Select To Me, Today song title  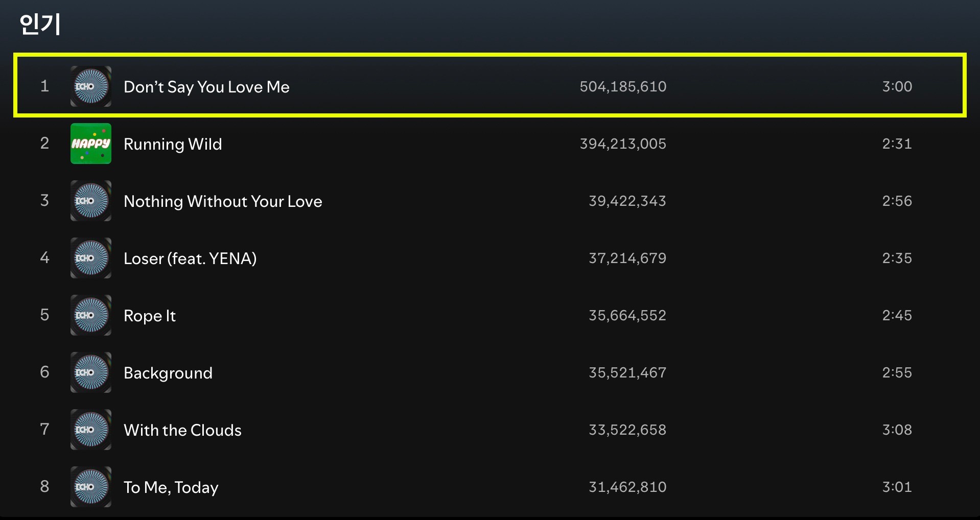pyautogui.click(x=171, y=487)
